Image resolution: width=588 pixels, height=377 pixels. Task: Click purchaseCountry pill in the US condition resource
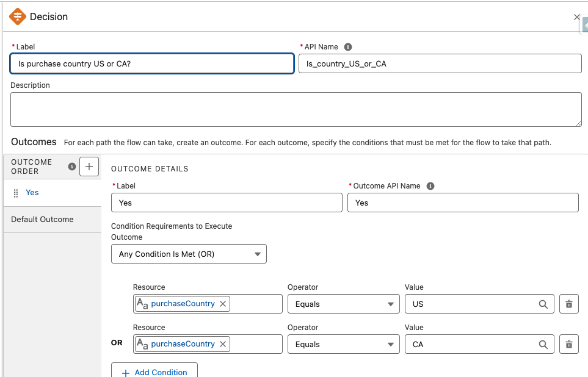(x=183, y=304)
